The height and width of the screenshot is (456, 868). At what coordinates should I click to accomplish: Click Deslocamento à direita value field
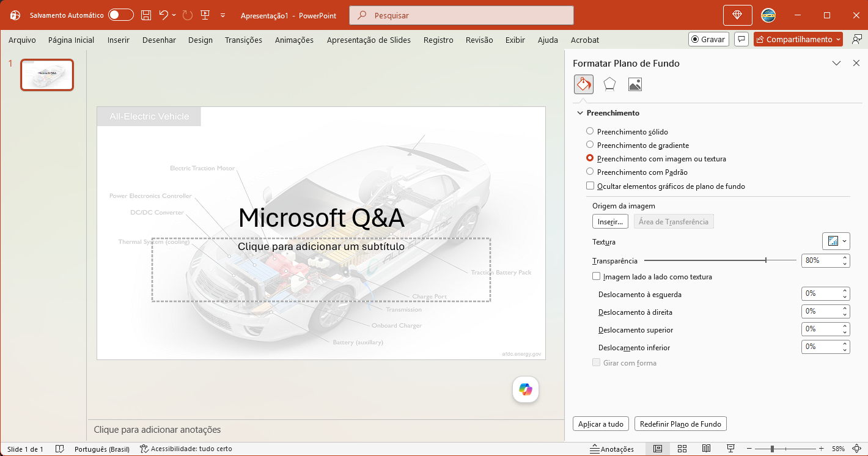[x=820, y=311]
